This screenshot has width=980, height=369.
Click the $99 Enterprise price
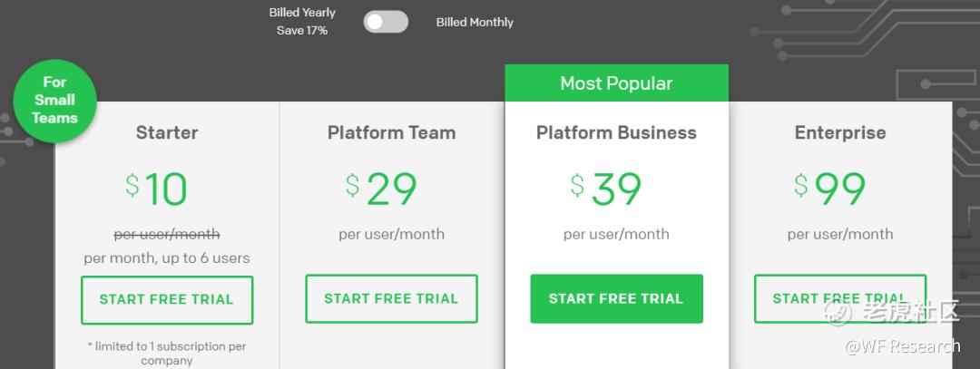click(830, 189)
